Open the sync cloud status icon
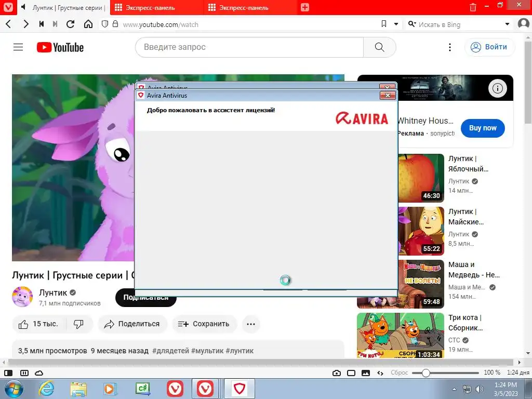Screen dimensions: 532x399 tap(39, 373)
